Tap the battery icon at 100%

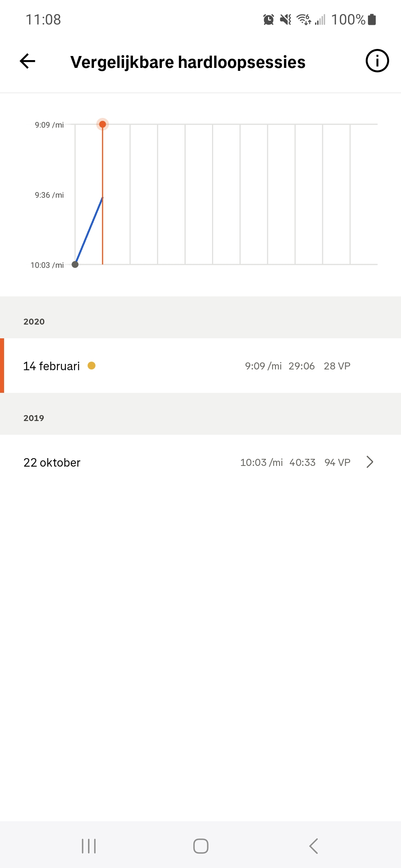click(x=372, y=19)
